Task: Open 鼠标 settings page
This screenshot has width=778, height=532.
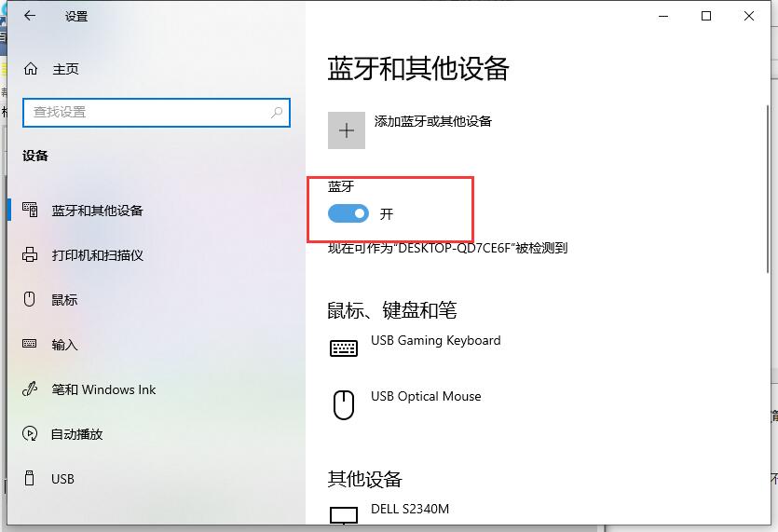Action: point(157,300)
